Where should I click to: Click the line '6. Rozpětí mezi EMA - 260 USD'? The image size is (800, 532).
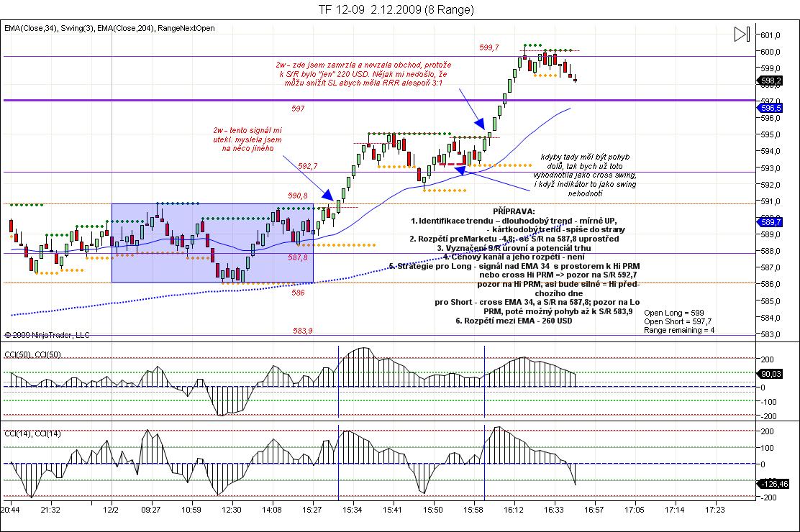point(514,321)
